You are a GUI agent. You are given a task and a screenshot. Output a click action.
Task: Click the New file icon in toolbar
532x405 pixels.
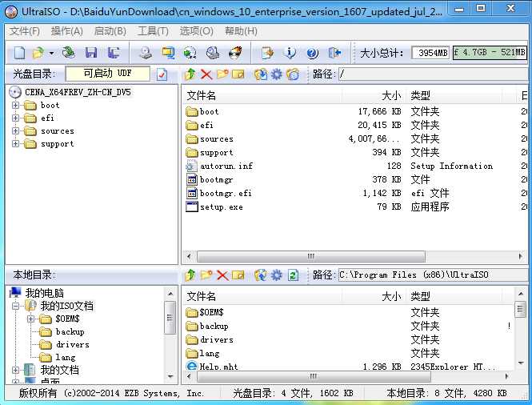coord(19,53)
